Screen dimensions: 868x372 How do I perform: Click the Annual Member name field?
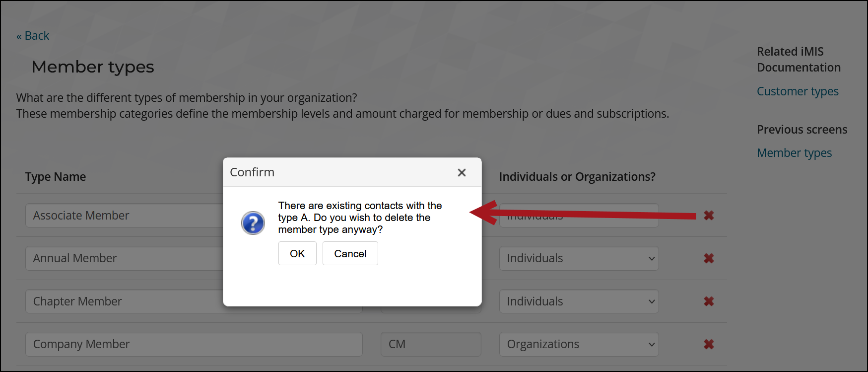124,258
